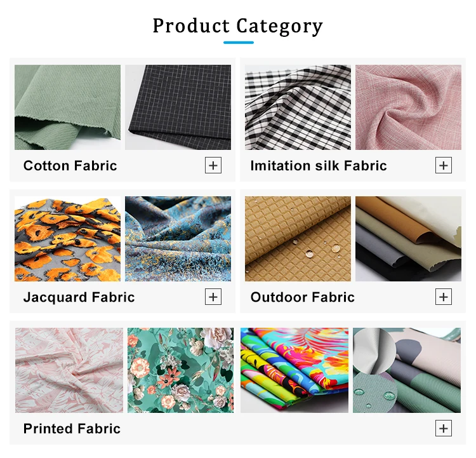Expand the Printed Fabric plus icon
The image size is (476, 458).
click(443, 428)
